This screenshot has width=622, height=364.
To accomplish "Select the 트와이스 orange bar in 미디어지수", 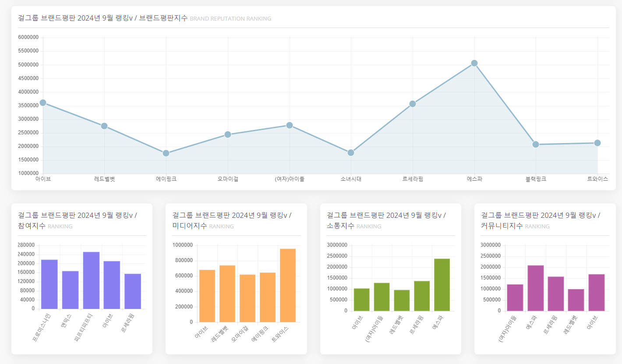I will coord(288,285).
